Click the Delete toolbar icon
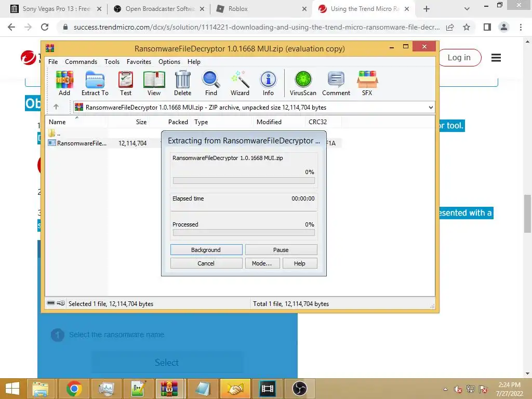This screenshot has height=399, width=532. [182, 83]
